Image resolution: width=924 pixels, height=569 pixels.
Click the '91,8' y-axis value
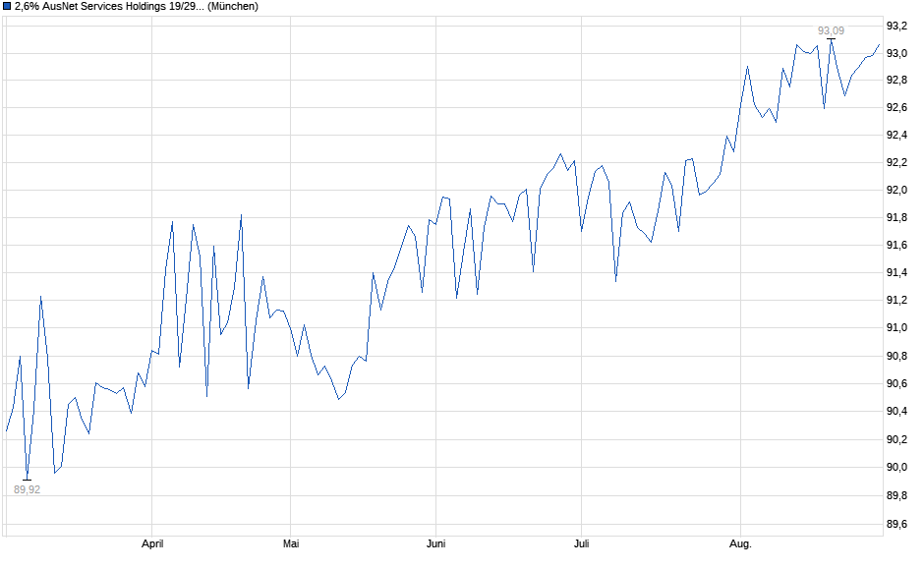point(896,218)
